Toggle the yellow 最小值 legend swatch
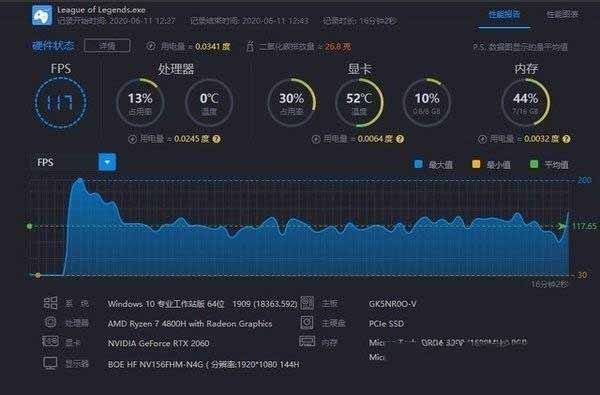 coord(476,164)
